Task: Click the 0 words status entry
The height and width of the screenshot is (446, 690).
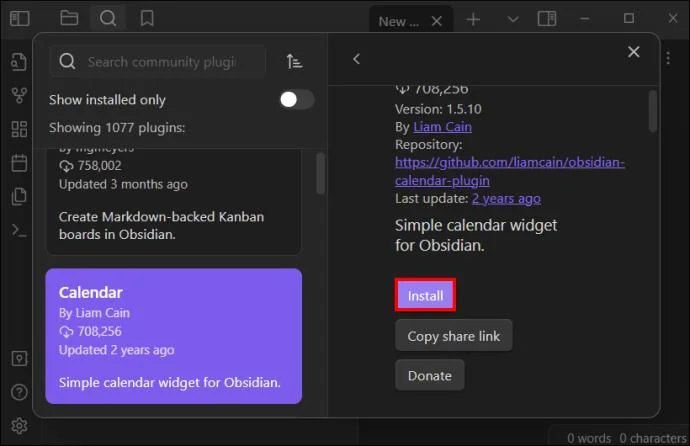Action: [x=589, y=438]
